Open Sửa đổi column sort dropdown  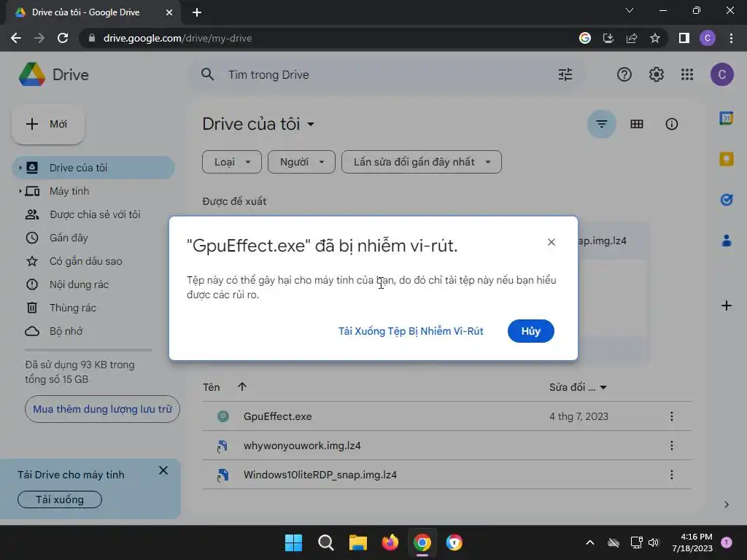click(578, 387)
